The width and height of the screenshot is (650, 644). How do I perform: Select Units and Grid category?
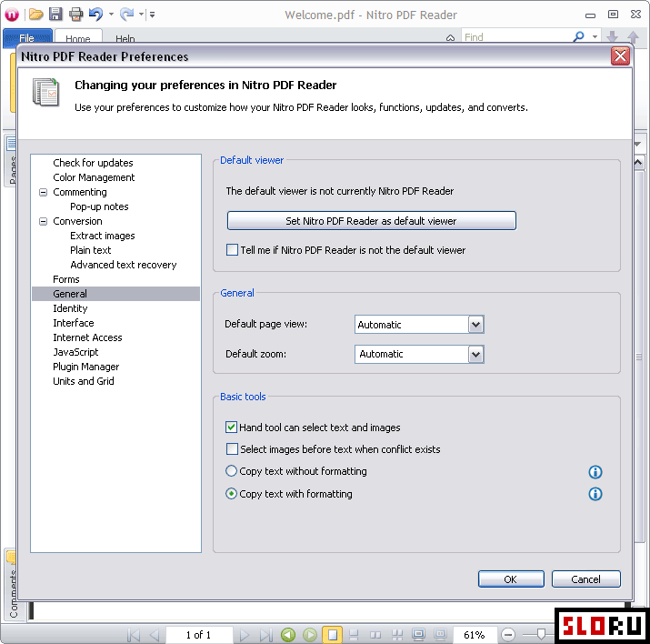coord(84,381)
